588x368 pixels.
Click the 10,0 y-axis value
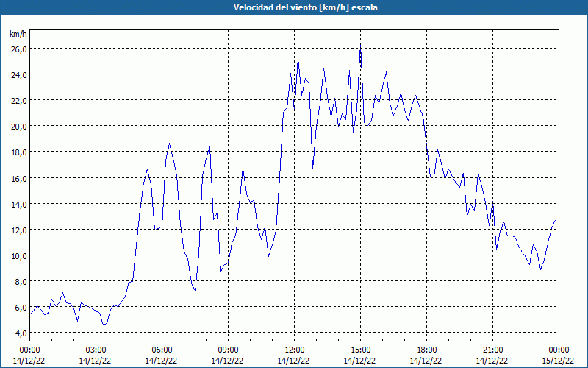[x=18, y=256]
